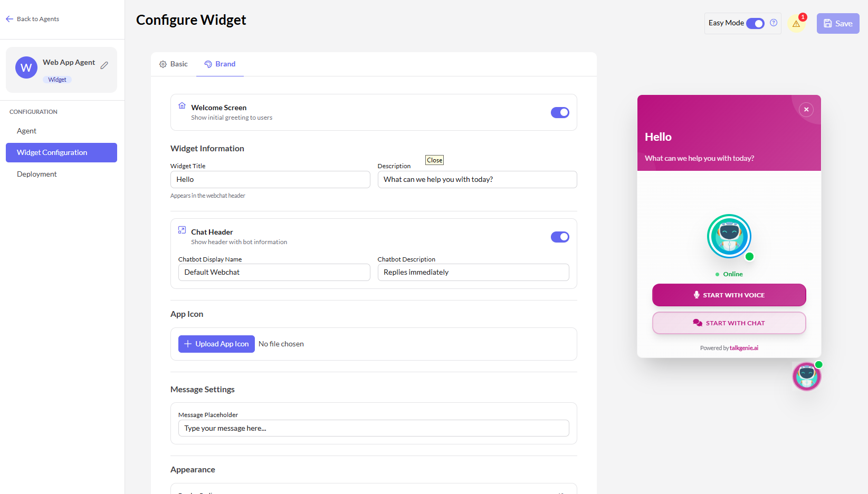Click the palette icon beside the Brand tab

tap(207, 64)
